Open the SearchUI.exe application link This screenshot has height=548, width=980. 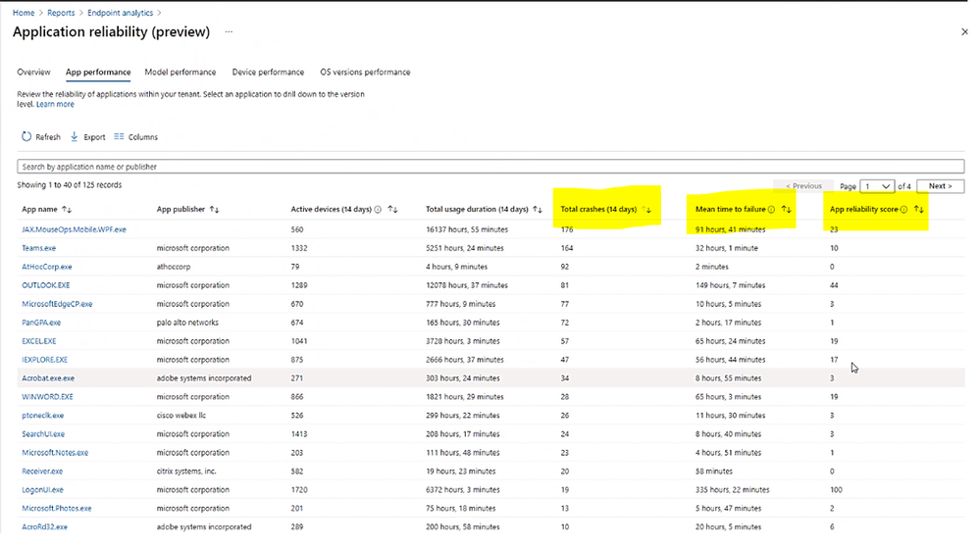43,433
